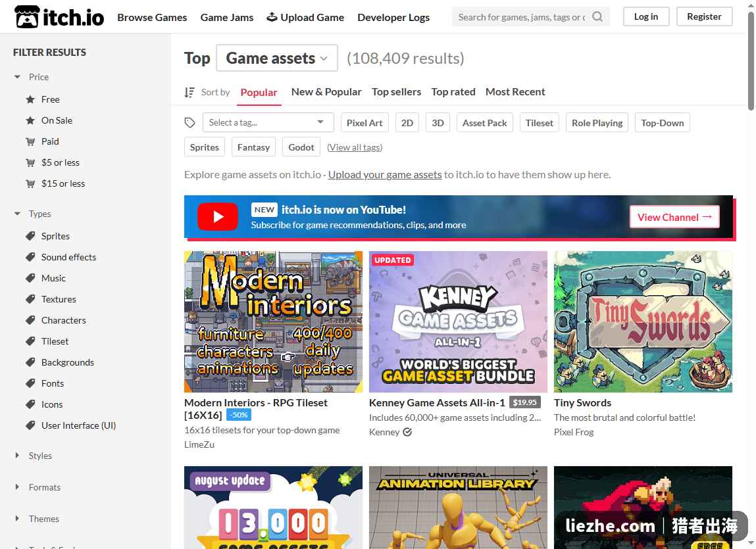The width and height of the screenshot is (756, 549).
Task: Click the cart icon next to Paid
Action: [x=30, y=142]
